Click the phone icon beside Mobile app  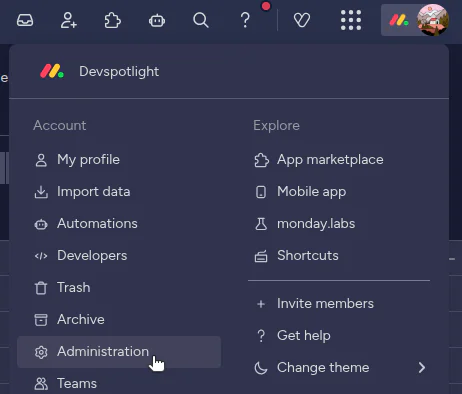(x=261, y=192)
